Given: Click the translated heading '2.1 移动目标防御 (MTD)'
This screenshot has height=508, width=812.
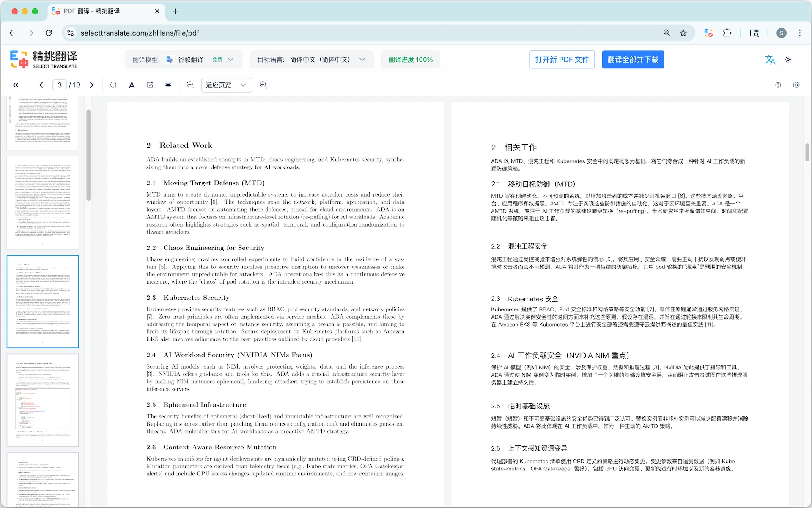Looking at the screenshot, I should point(533,184).
